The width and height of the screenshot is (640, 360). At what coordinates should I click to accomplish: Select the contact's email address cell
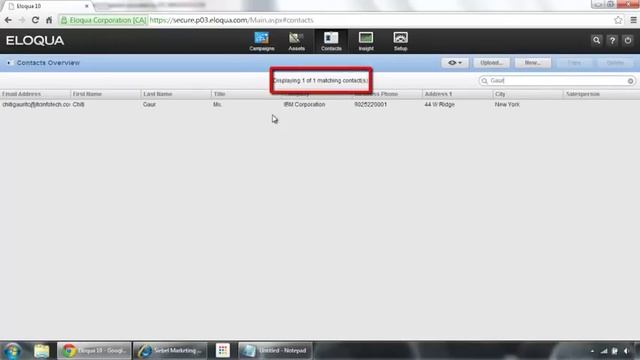(36, 104)
